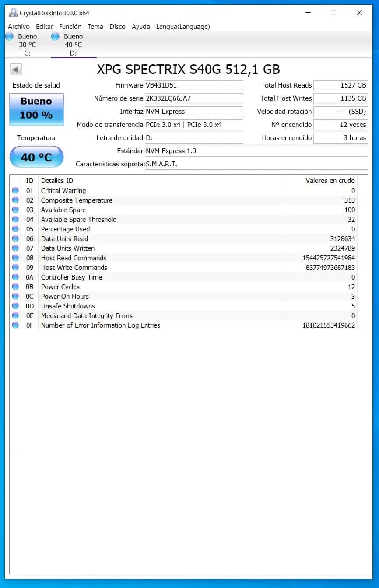Viewport: 379px width, 588px height.
Task: Click status orb of Data Units Written row
Action: 15,248
